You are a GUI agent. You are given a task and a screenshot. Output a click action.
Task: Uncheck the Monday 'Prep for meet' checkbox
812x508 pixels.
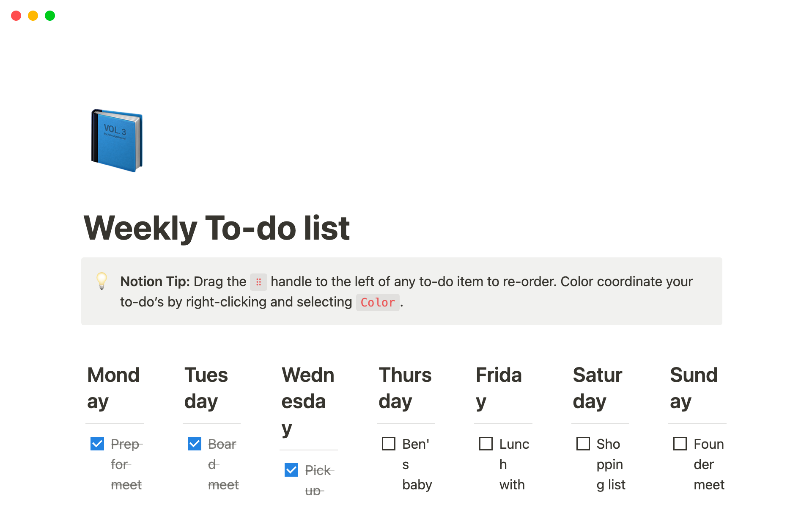(x=97, y=444)
